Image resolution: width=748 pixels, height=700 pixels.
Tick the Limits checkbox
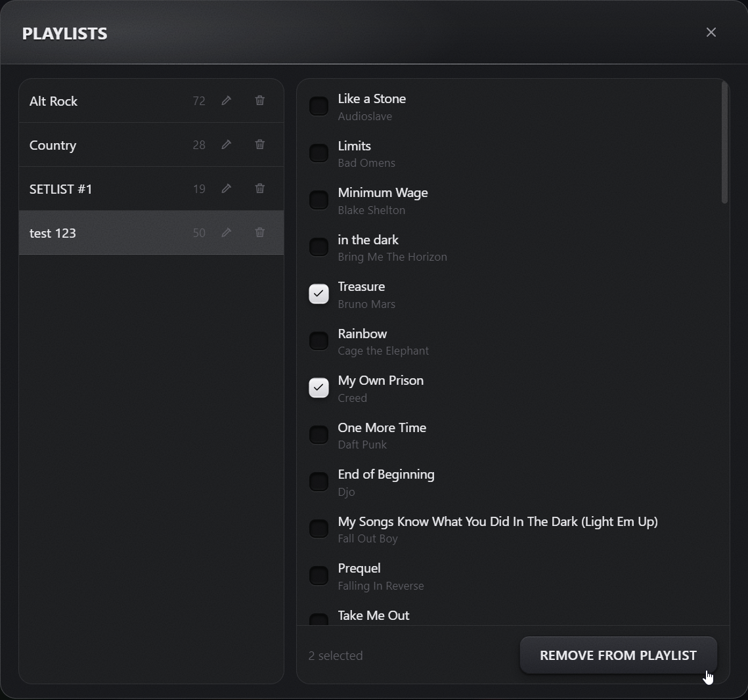click(319, 153)
